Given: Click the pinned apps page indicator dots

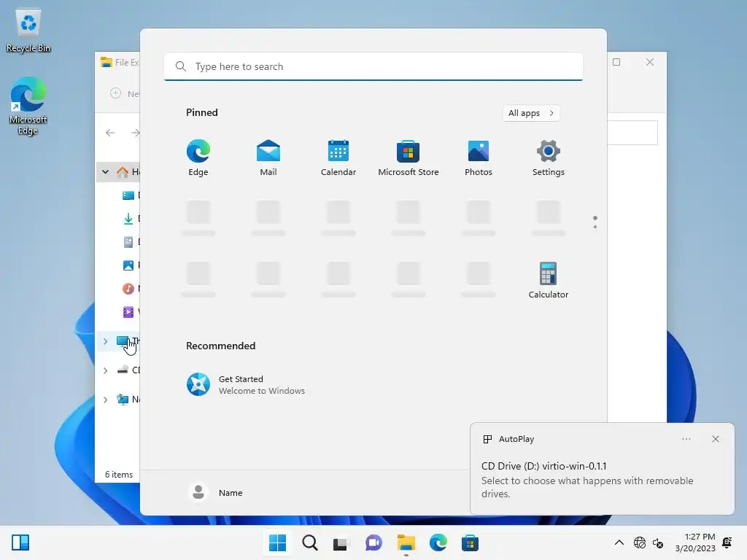Looking at the screenshot, I should point(595,222).
